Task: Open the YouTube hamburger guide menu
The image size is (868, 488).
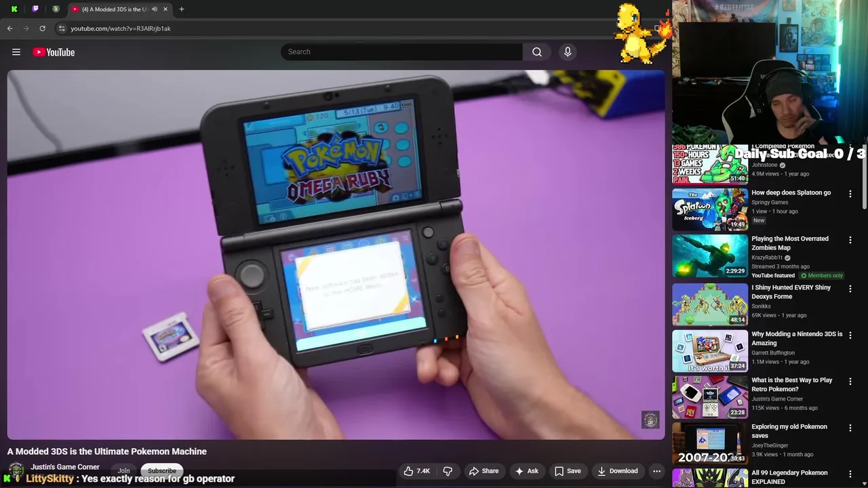Action: coord(16,52)
